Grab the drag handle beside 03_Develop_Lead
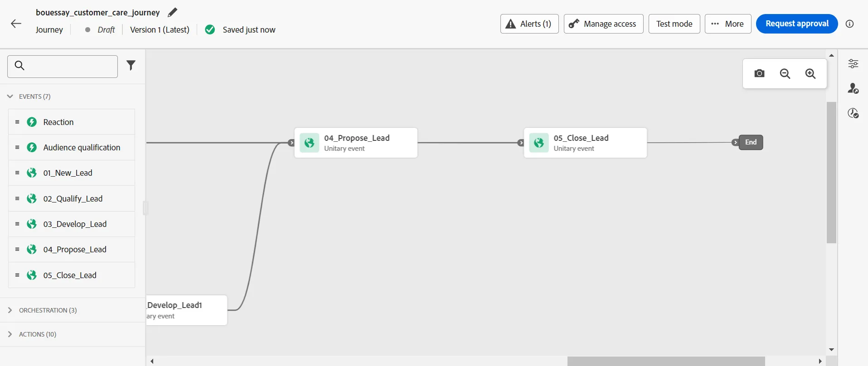 (17, 224)
